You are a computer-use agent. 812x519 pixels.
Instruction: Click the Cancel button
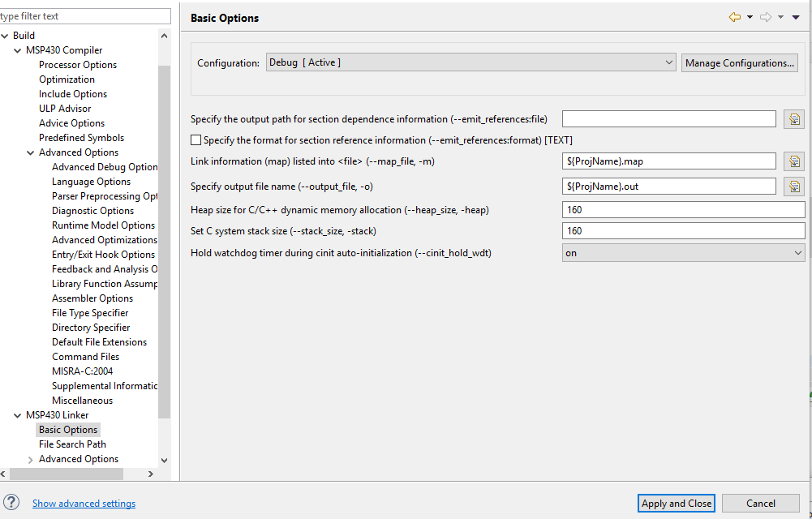[760, 503]
